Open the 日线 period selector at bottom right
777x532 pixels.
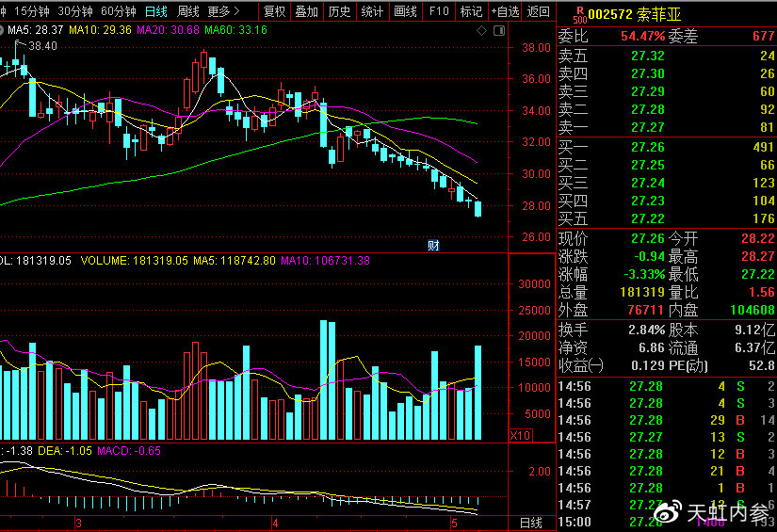coord(531,523)
